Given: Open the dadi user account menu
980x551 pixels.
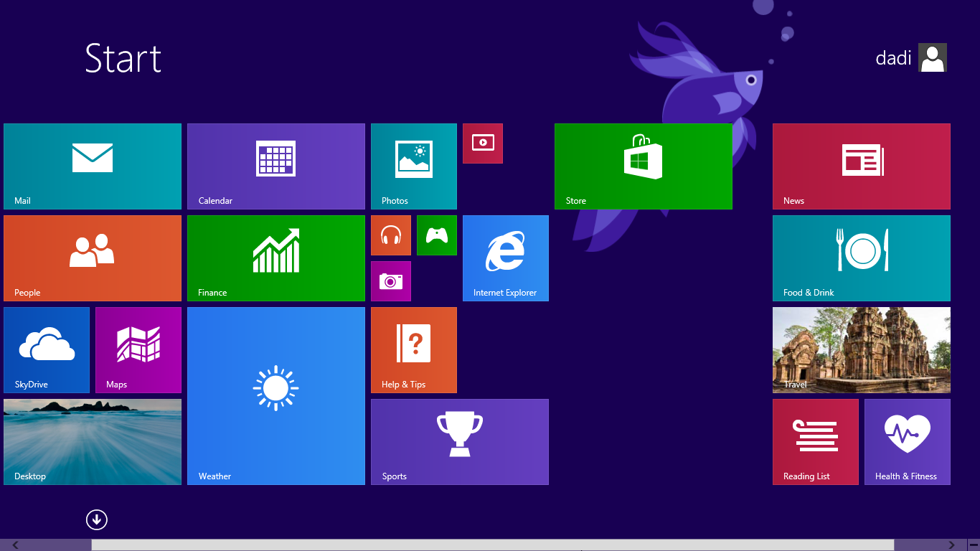Looking at the screenshot, I should click(x=911, y=57).
